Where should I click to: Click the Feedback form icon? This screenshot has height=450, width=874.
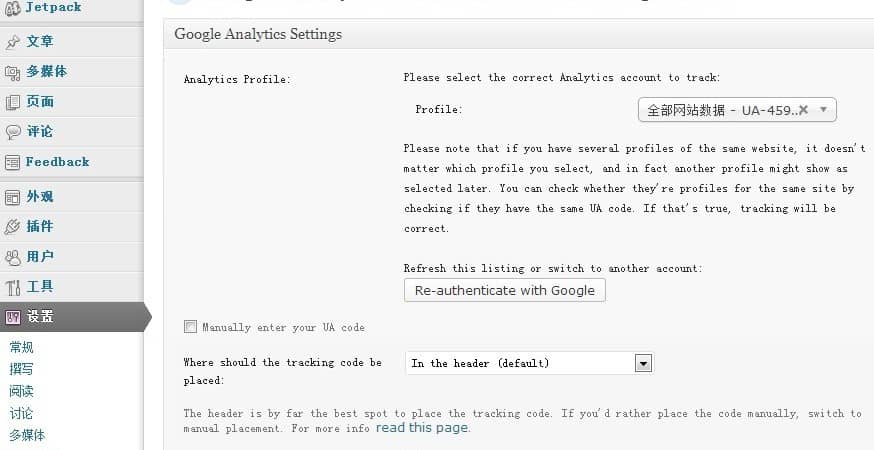coord(13,162)
